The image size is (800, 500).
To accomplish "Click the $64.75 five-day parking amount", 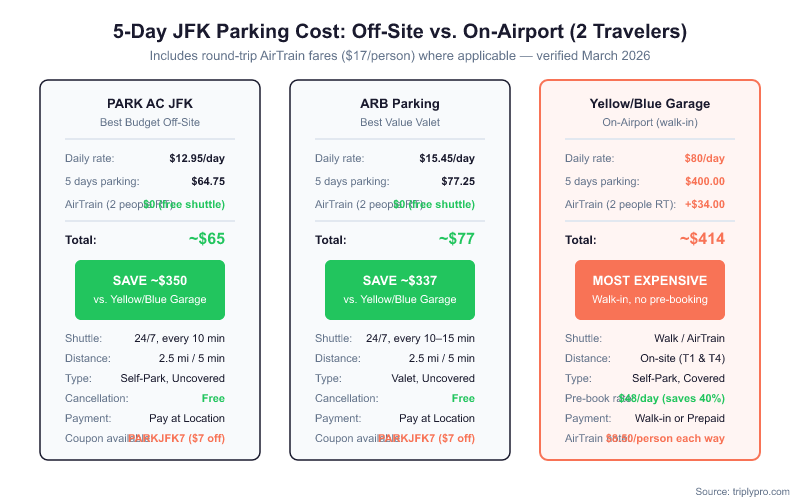I will tap(208, 181).
